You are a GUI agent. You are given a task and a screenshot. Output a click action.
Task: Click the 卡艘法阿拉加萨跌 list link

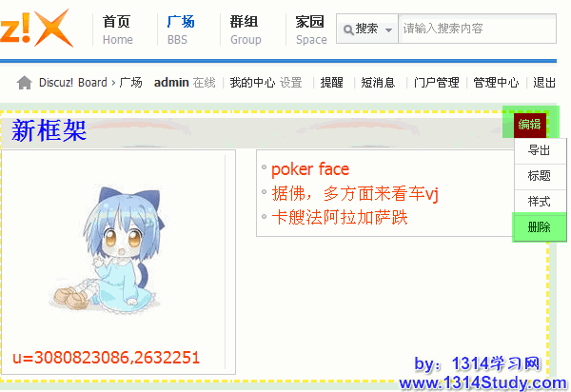coord(340,218)
